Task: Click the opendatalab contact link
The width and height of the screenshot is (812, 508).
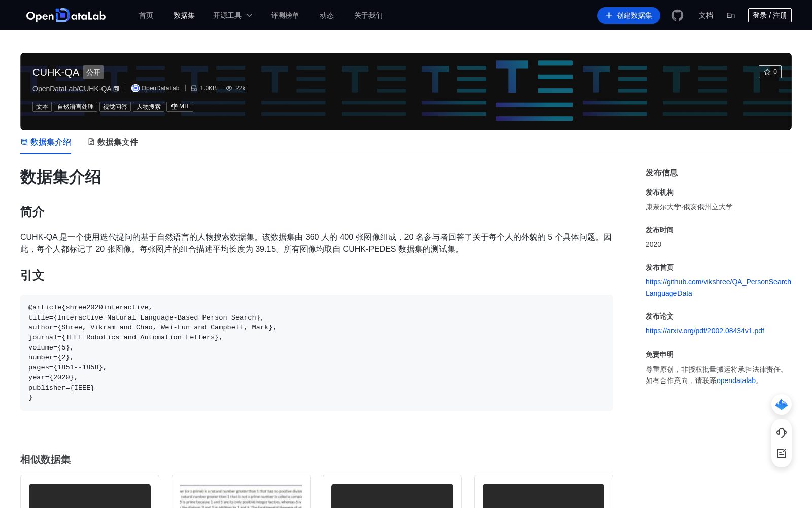Action: click(x=736, y=380)
